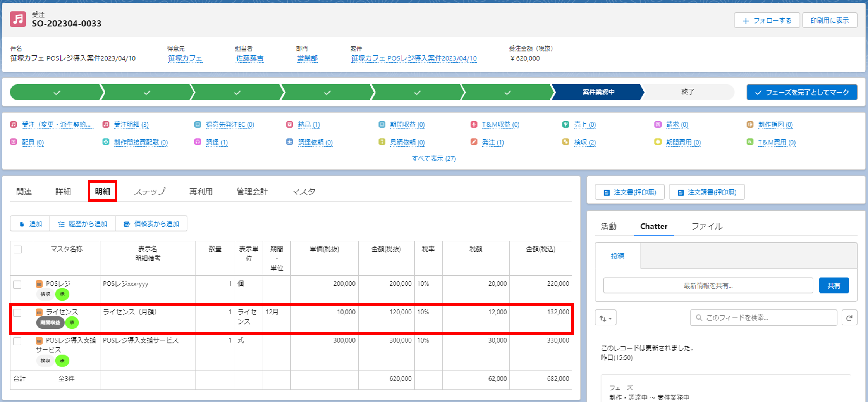The image size is (868, 402).
Task: Click the 最新情報を共有 post input field
Action: tap(708, 285)
